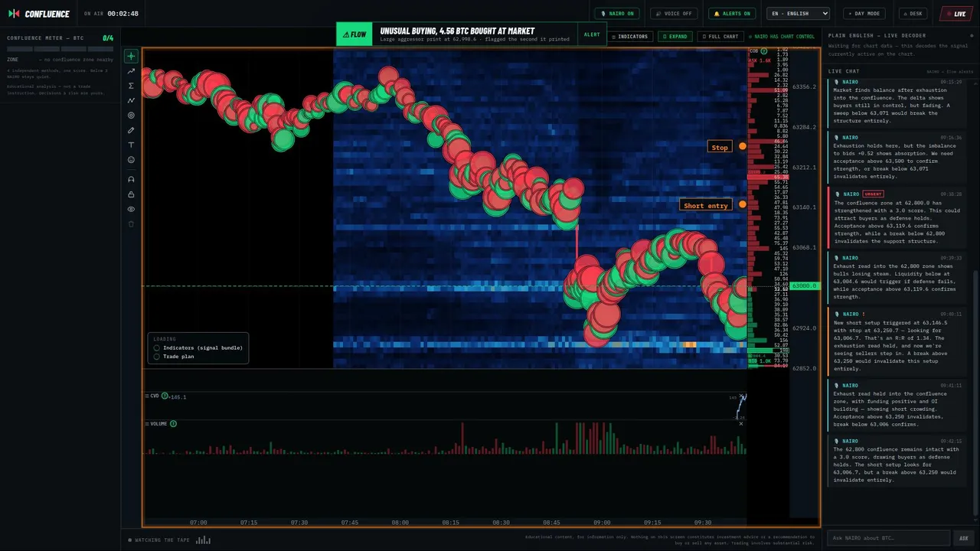Delete drawings using trash icon
This screenshot has height=551, width=980.
click(x=131, y=223)
